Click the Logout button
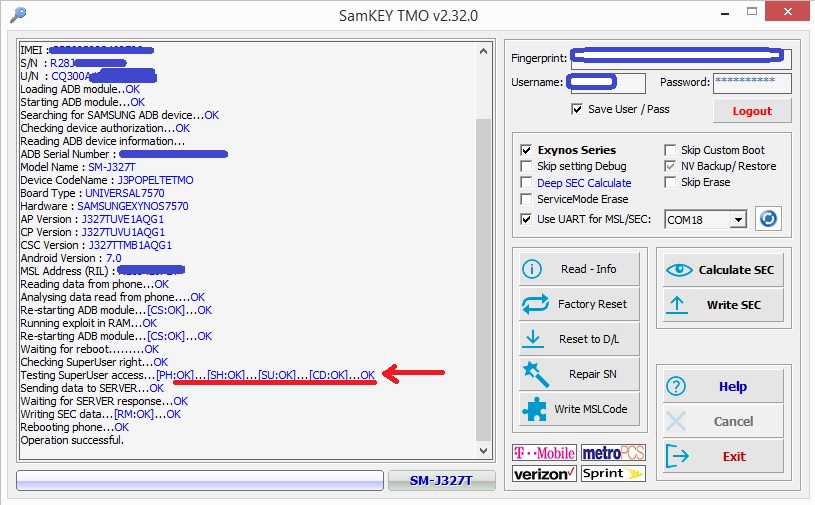 (x=752, y=111)
